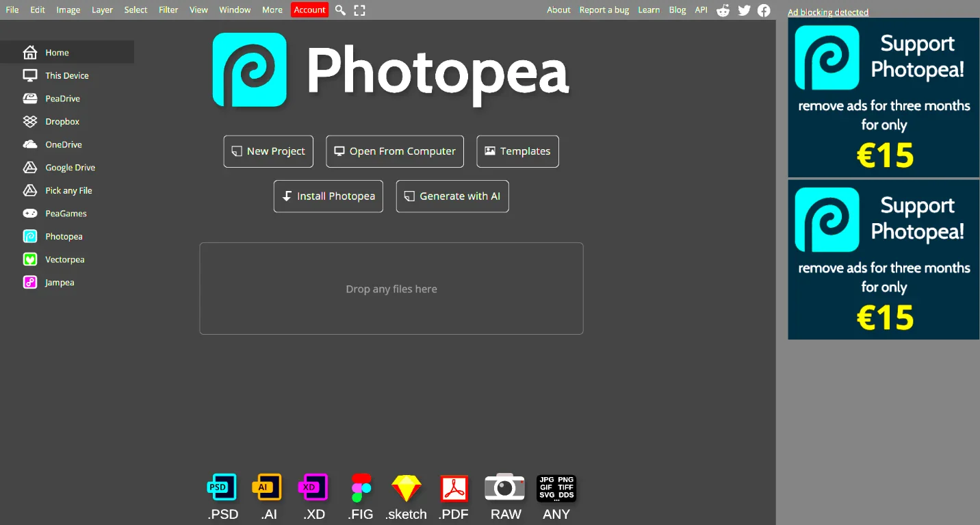Click the .XD format icon

click(314, 487)
